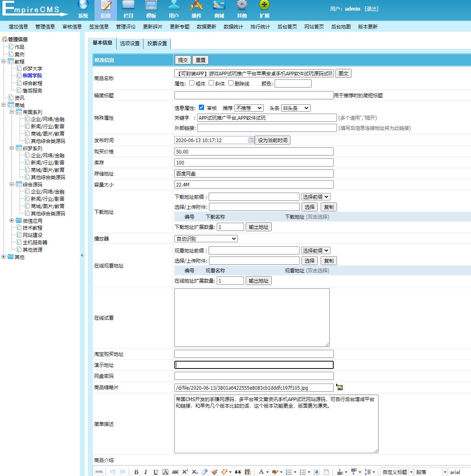Open the 推荐 dropdown showing 不推荐
This screenshot has width=471, height=476.
coord(249,108)
